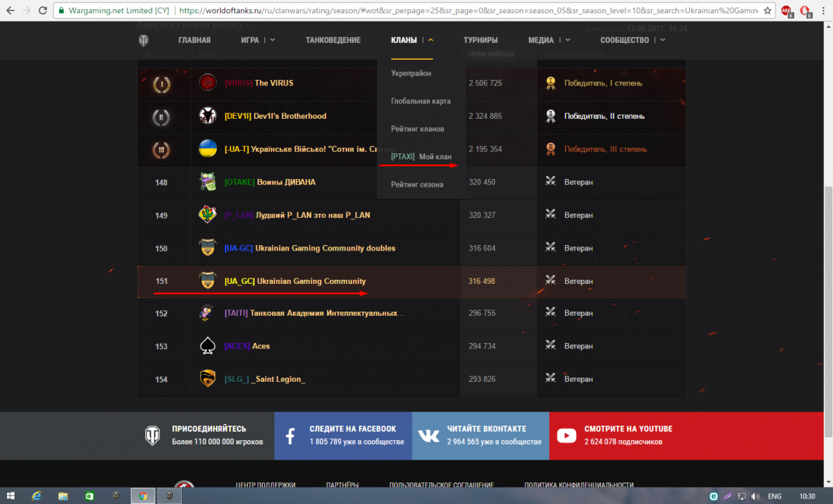833x504 pixels.
Task: Click the Воины ДИВАНА clan emblem
Action: pyautogui.click(x=207, y=182)
